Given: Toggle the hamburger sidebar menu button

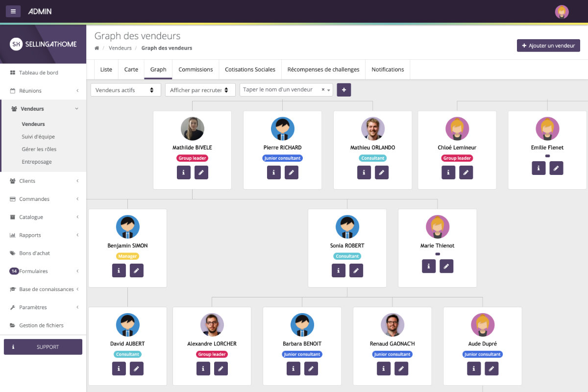Looking at the screenshot, I should pos(13,11).
